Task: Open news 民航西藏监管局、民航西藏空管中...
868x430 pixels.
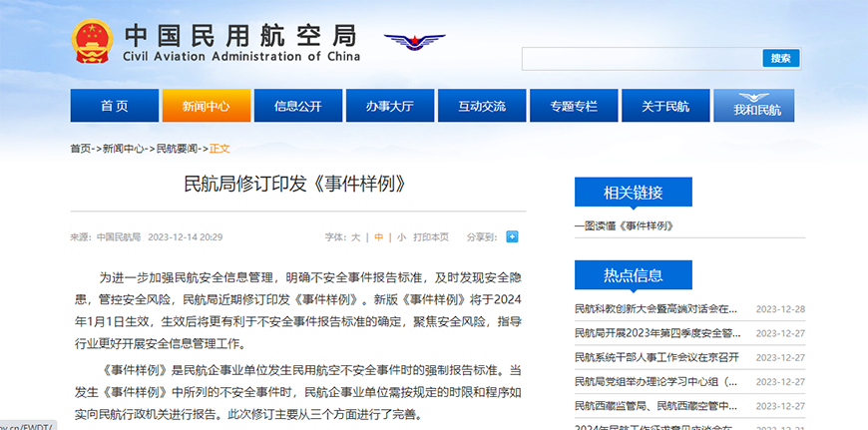Action: (655, 406)
